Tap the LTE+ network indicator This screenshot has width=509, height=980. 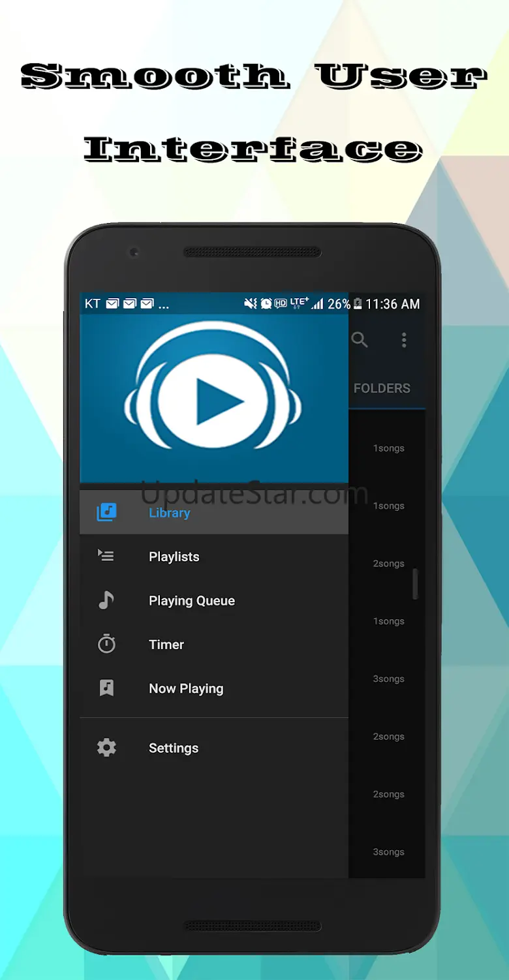pyautogui.click(x=300, y=303)
